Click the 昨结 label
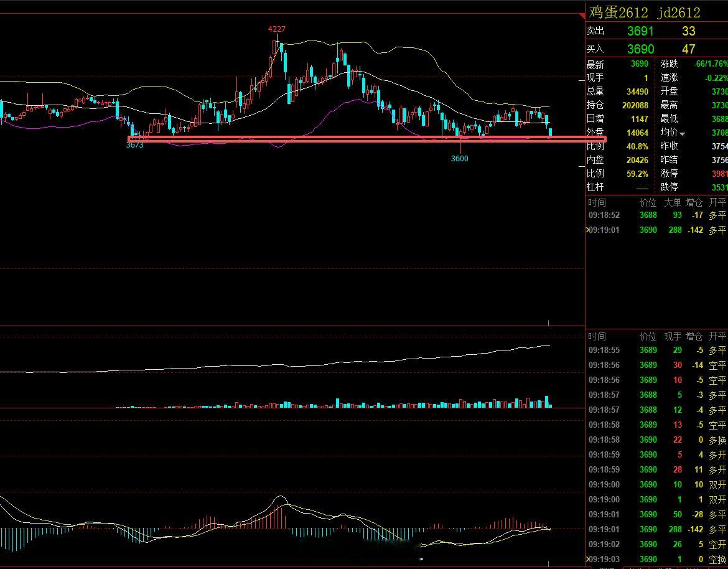Screen dimensions: 728x569 [x=669, y=159]
